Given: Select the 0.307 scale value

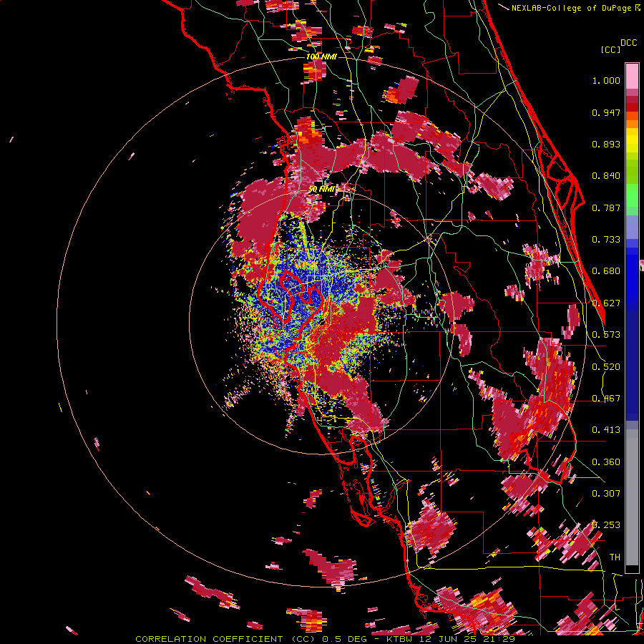Looking at the screenshot, I should tap(606, 494).
